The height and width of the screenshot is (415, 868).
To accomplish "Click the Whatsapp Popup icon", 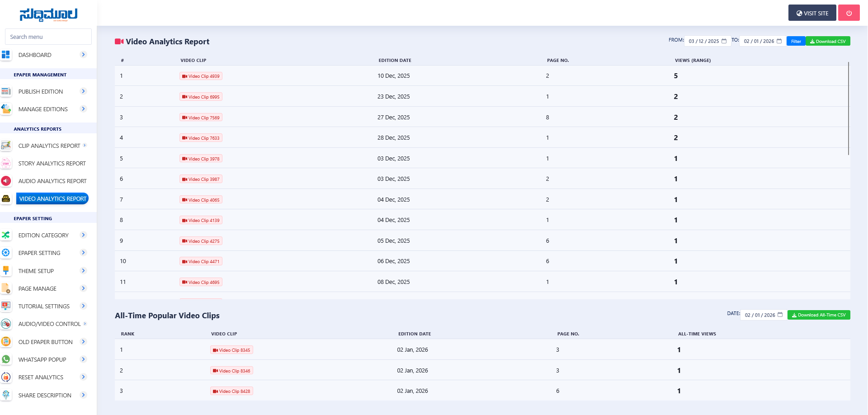I will coord(6,359).
